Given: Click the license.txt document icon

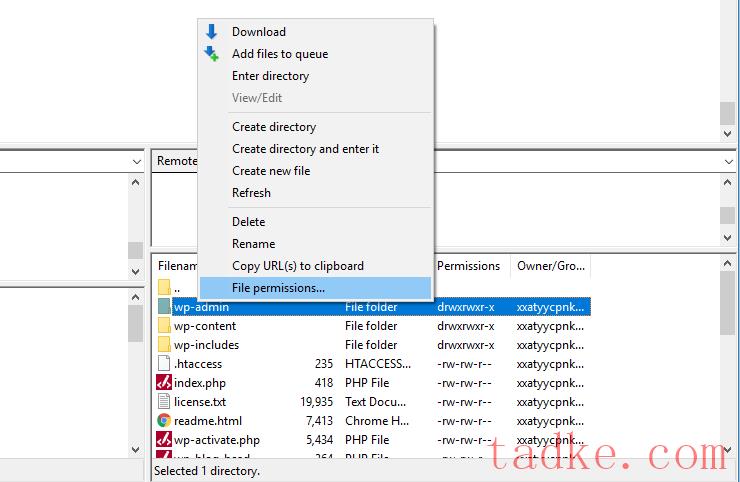Looking at the screenshot, I should pos(164,402).
